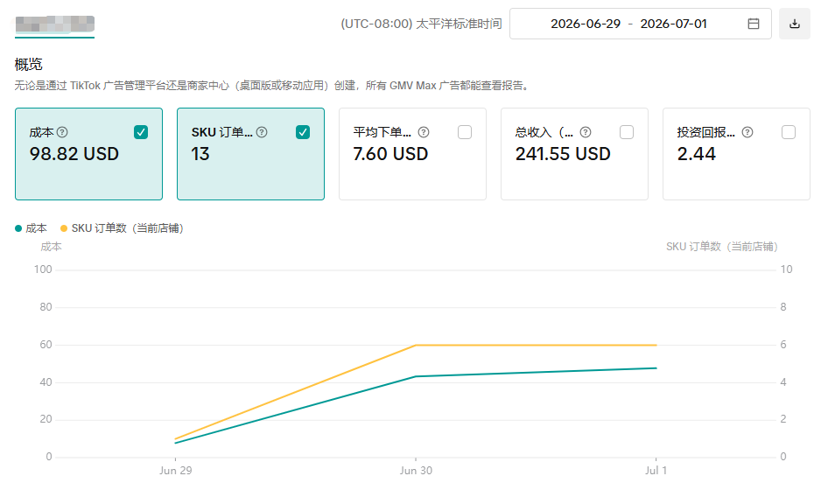Screen dimensions: 828x504
Task: Click the end date 2026-07-01
Action: (x=673, y=24)
